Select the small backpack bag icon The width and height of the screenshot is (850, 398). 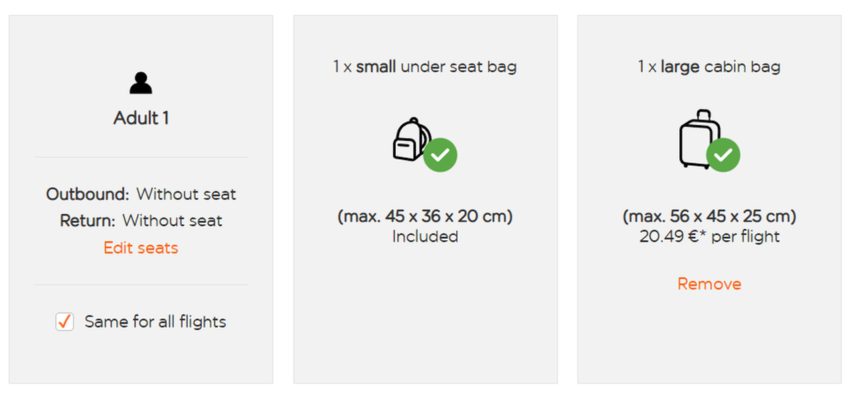click(x=411, y=139)
